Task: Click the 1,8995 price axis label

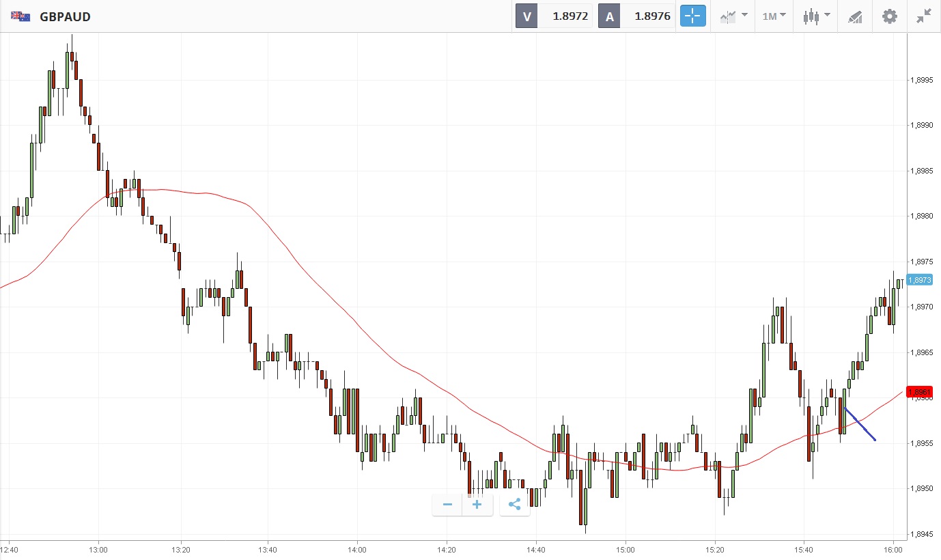Action: (x=921, y=81)
